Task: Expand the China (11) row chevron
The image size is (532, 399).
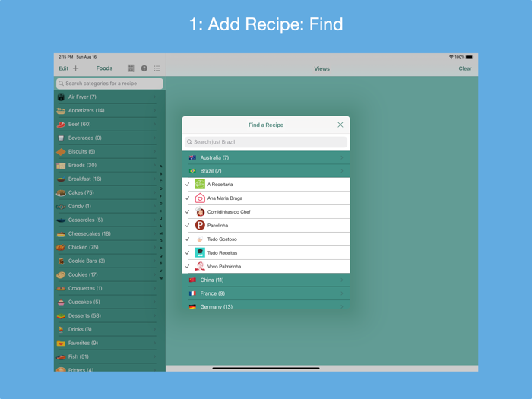Action: click(342, 280)
